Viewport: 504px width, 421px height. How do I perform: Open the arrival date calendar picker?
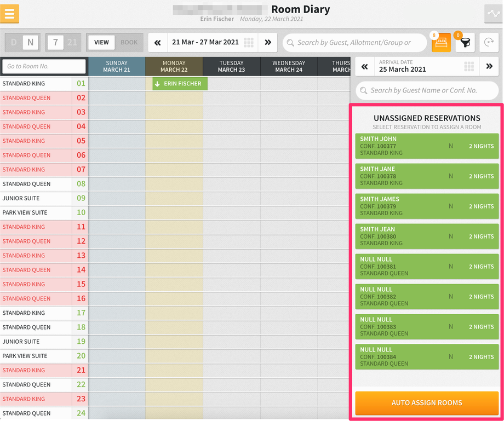tap(469, 66)
